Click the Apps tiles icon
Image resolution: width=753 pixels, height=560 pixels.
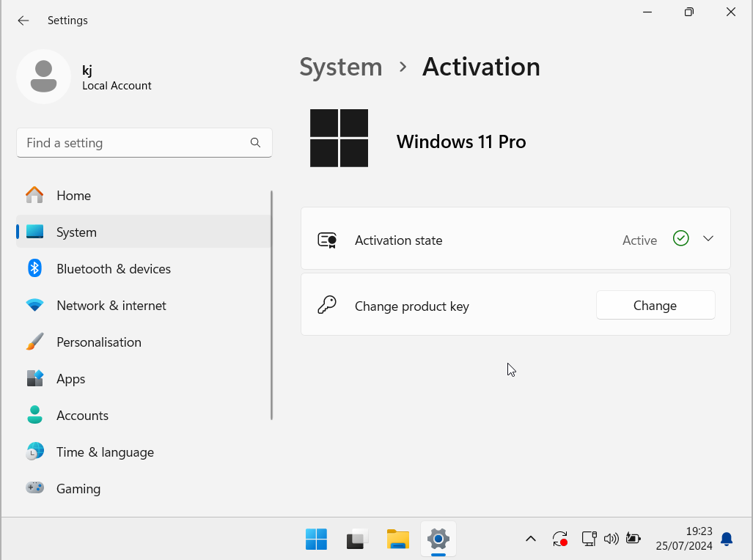coord(34,378)
